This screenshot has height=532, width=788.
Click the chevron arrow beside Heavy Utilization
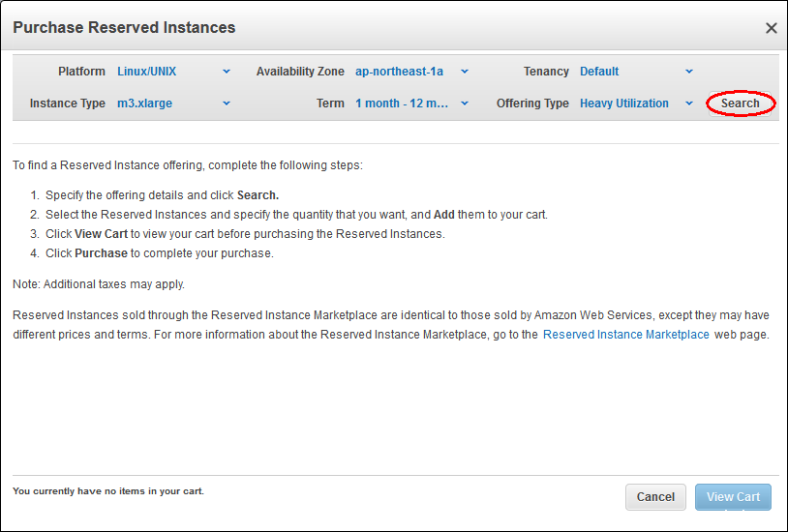coord(689,103)
